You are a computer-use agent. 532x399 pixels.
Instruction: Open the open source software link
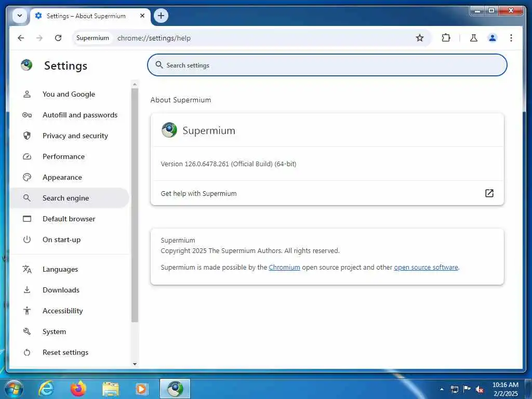[x=426, y=268]
